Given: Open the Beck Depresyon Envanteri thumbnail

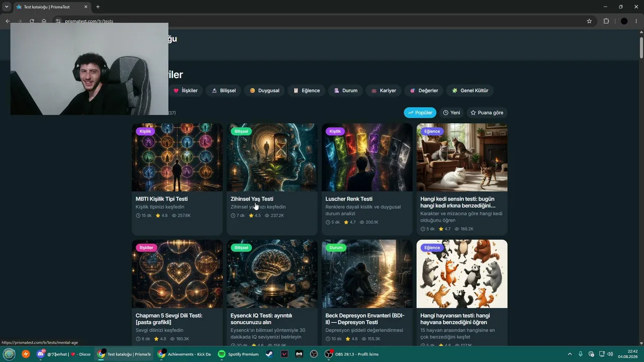Looking at the screenshot, I should click(367, 274).
